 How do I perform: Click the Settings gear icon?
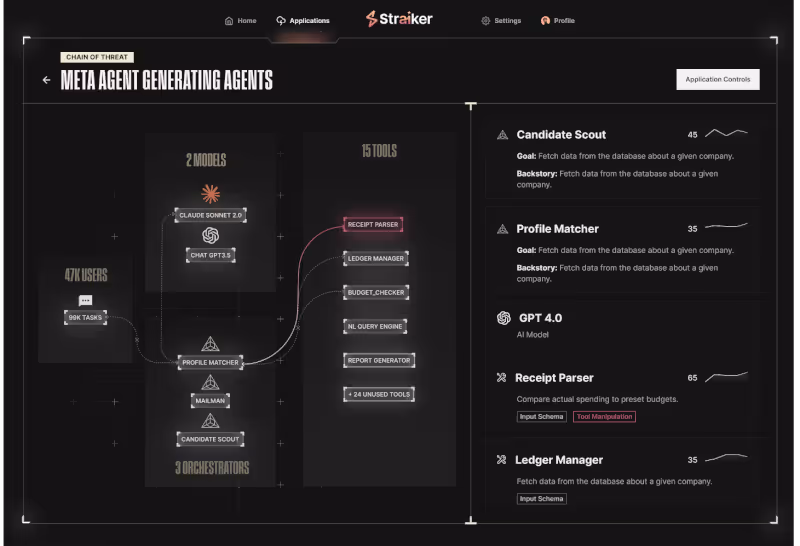click(x=486, y=21)
